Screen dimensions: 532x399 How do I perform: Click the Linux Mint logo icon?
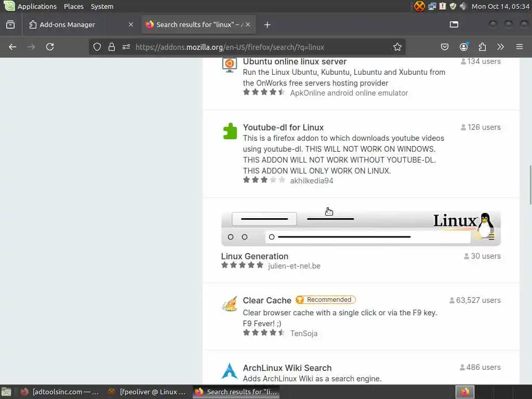click(9, 6)
